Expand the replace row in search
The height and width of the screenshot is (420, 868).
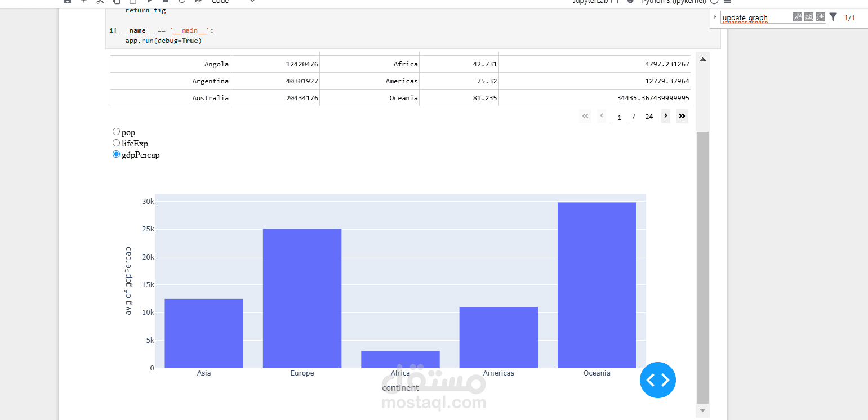point(715,17)
